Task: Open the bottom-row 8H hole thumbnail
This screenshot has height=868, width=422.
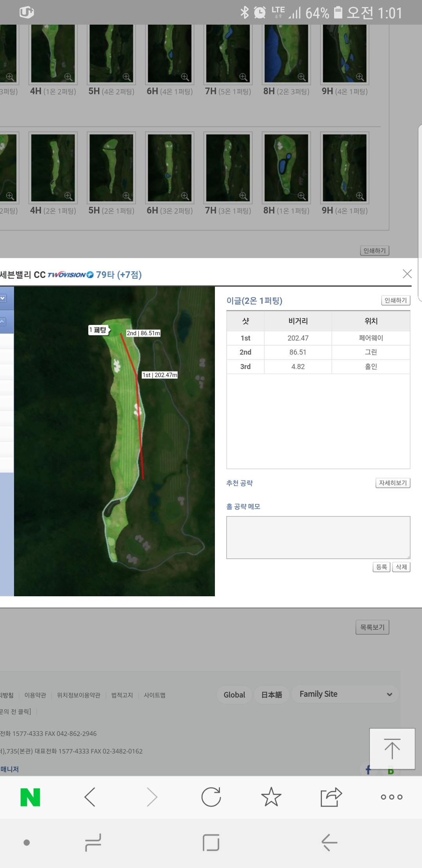Action: pos(286,167)
